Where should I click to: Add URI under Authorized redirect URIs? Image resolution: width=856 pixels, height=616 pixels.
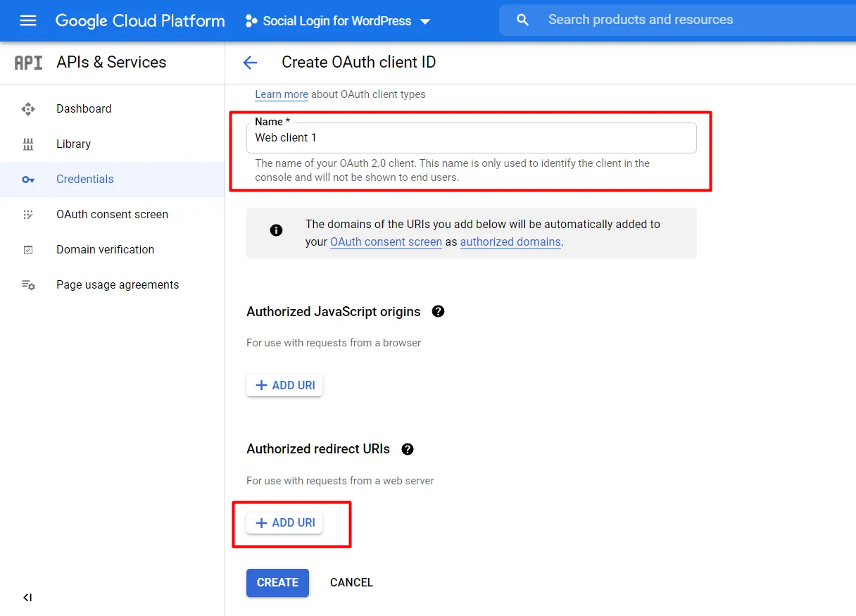click(284, 523)
